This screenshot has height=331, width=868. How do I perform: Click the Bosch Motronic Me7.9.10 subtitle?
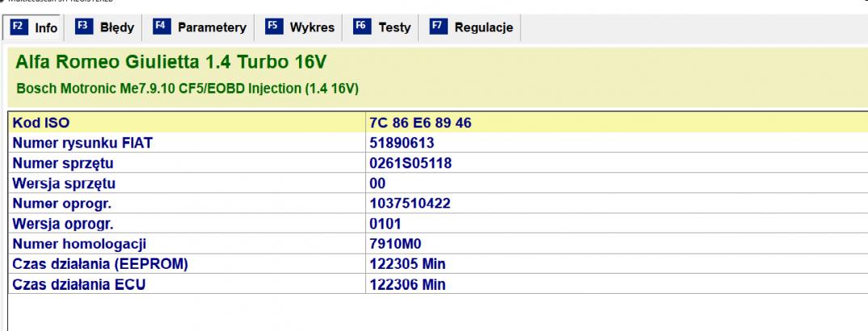click(x=188, y=86)
